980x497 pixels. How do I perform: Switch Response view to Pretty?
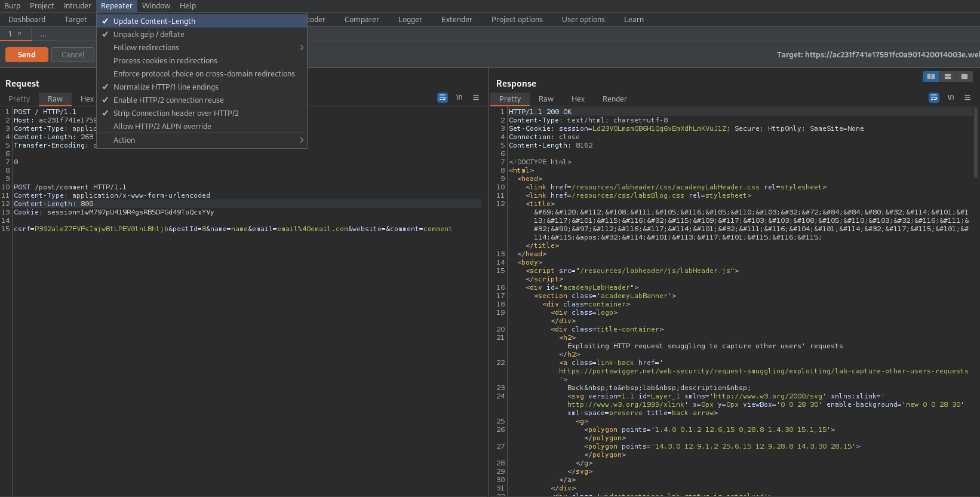click(x=510, y=99)
